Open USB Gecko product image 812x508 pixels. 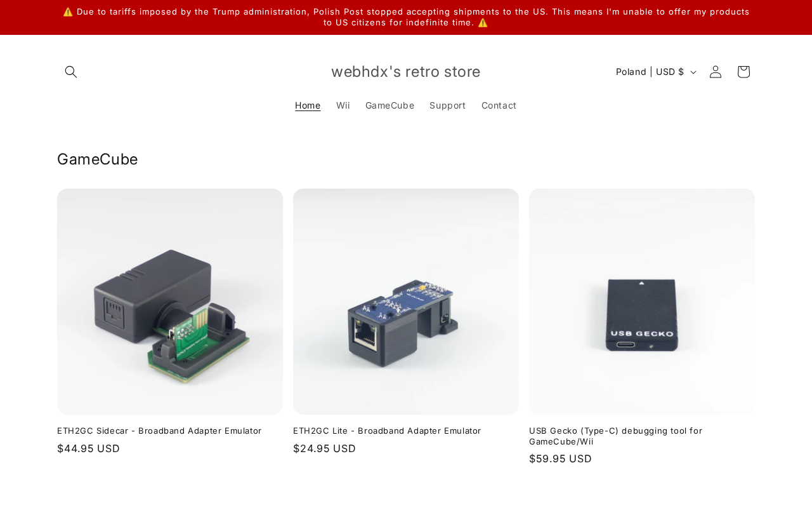tap(642, 302)
